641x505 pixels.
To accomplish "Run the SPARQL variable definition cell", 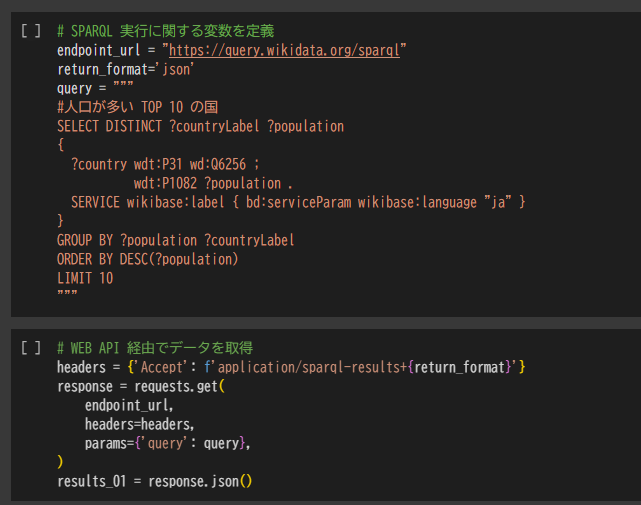I will pyautogui.click(x=31, y=31).
